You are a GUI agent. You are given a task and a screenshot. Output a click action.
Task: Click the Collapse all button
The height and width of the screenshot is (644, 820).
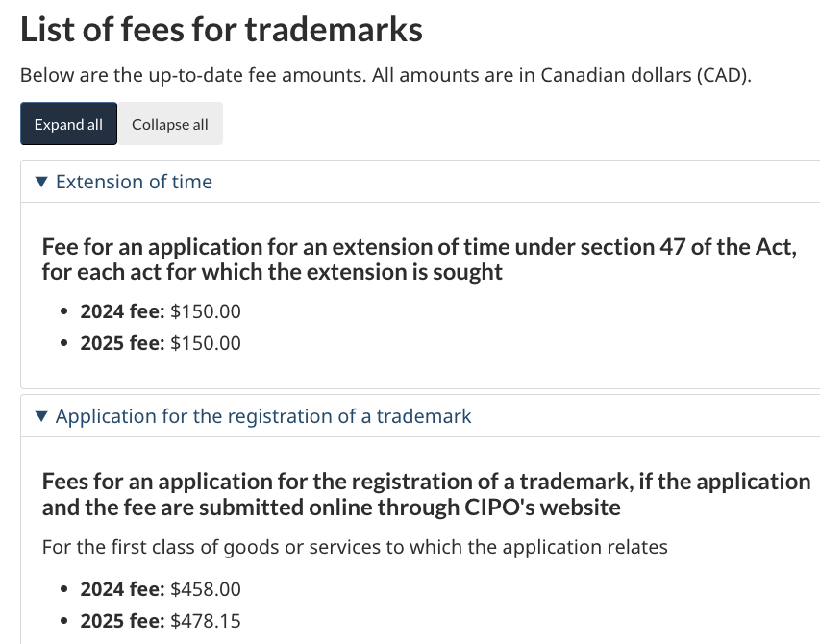170,124
